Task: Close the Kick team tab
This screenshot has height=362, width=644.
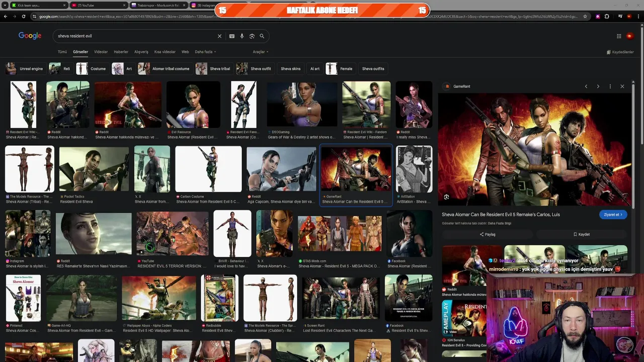Action: pos(64,5)
